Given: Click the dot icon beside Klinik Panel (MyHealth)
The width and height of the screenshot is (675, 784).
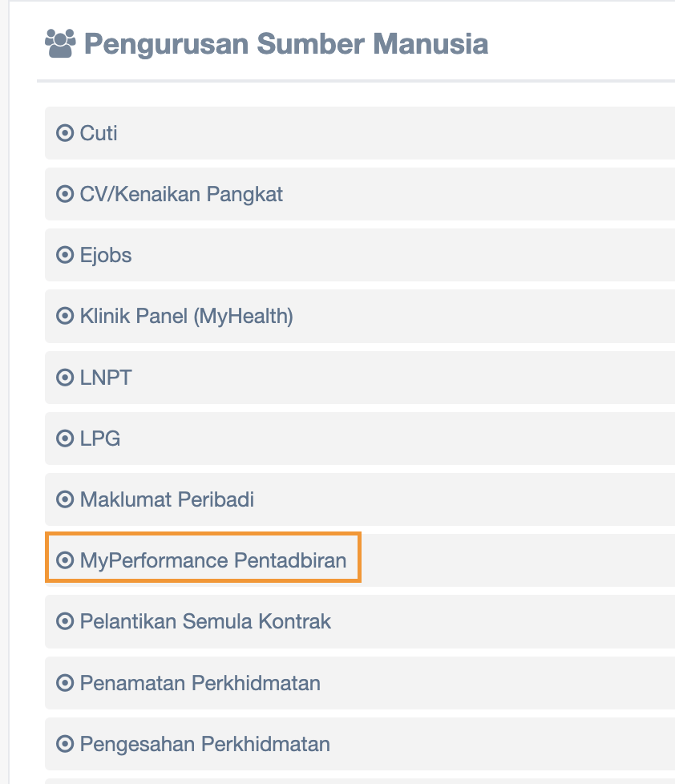Looking at the screenshot, I should (x=65, y=317).
